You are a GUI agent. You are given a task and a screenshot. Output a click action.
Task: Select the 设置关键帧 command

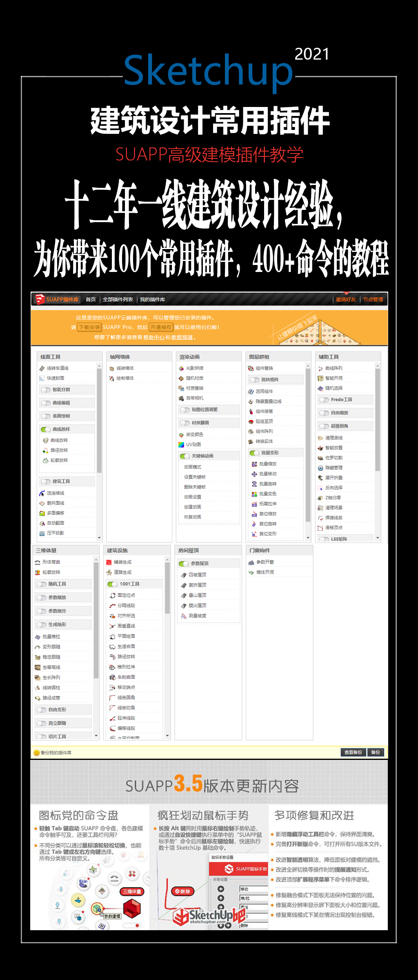pos(195,477)
